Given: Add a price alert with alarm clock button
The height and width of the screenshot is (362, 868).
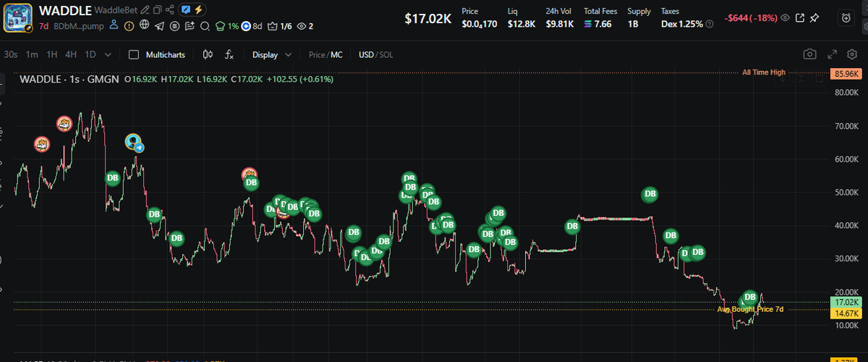Looking at the screenshot, I should coord(846,18).
